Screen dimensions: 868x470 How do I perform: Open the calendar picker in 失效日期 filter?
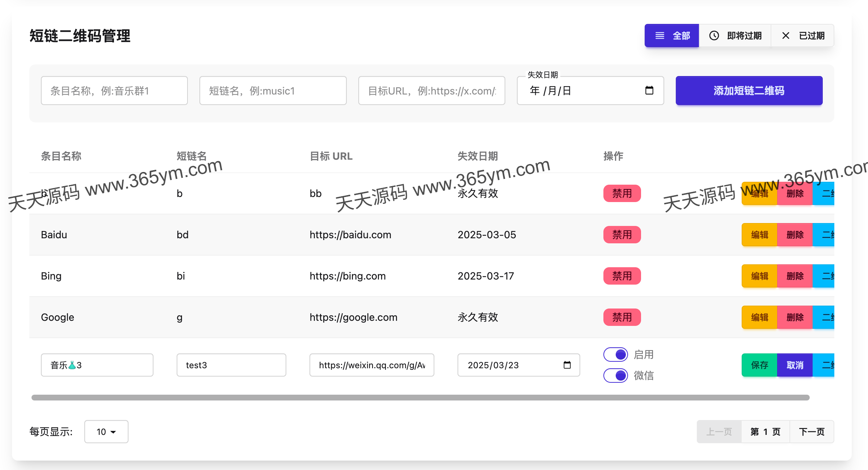point(649,91)
